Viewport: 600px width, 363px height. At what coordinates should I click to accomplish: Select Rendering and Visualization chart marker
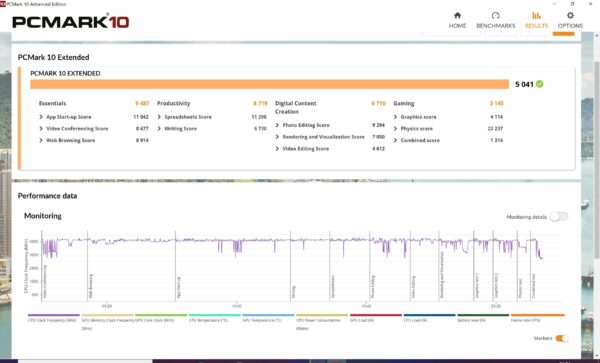click(442, 275)
